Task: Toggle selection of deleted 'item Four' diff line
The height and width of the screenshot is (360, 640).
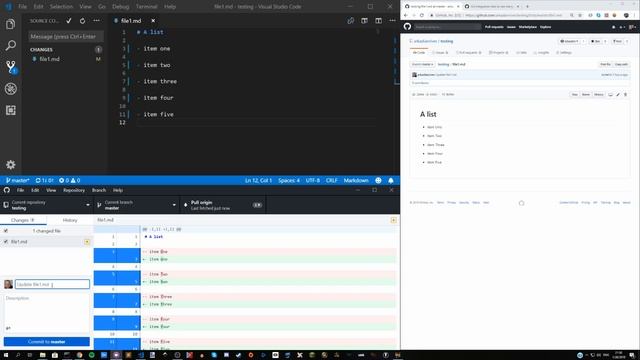Action: (x=117, y=319)
